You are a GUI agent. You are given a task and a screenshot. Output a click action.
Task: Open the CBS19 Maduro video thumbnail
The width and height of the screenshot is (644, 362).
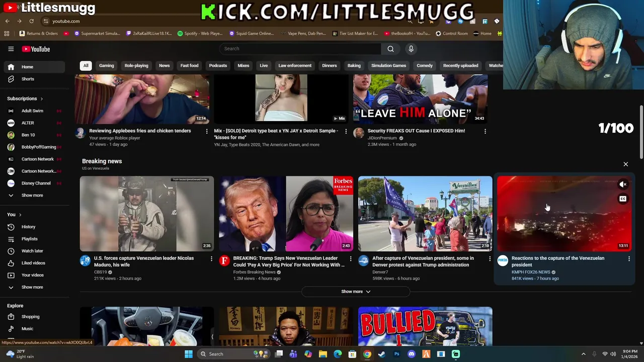click(147, 214)
